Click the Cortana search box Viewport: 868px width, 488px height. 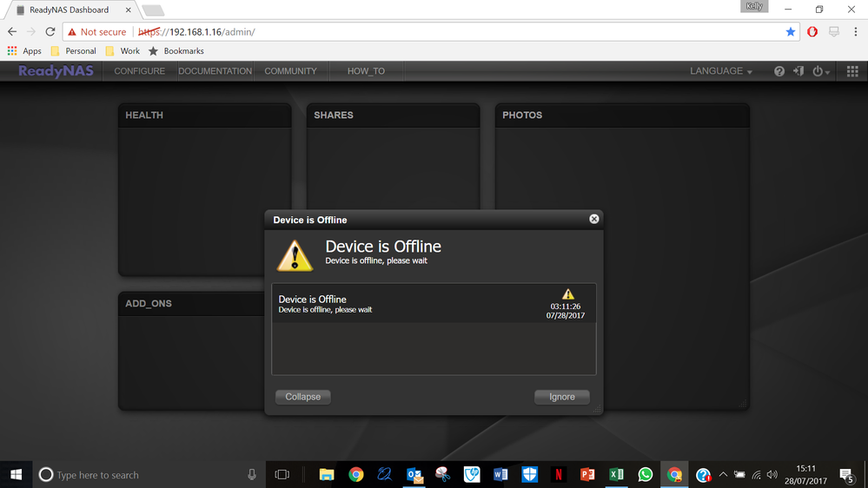(x=149, y=475)
